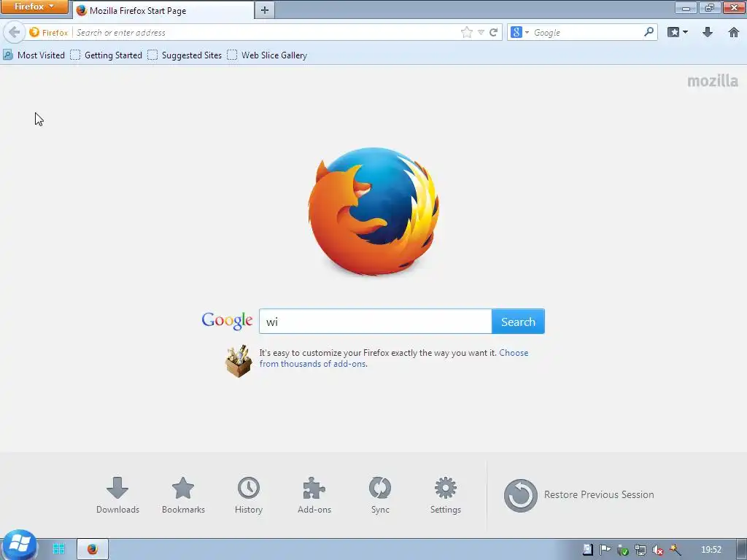Click the first document tray icon

coord(588,550)
